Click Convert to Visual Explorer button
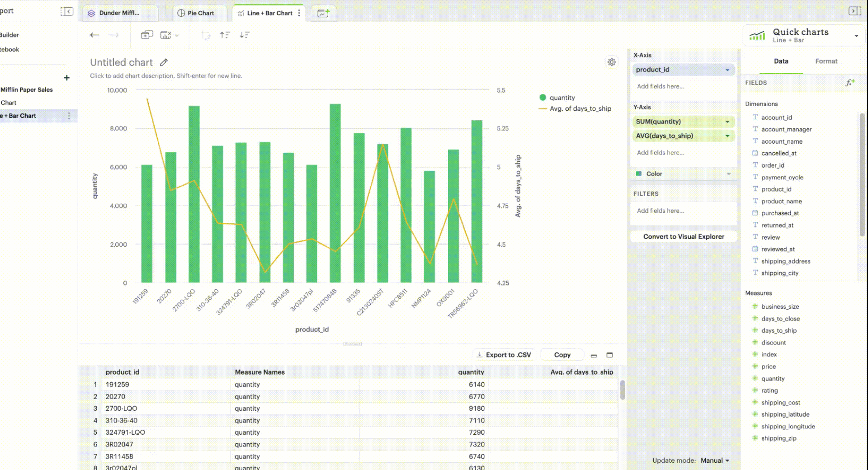The height and width of the screenshot is (470, 868). (x=683, y=237)
